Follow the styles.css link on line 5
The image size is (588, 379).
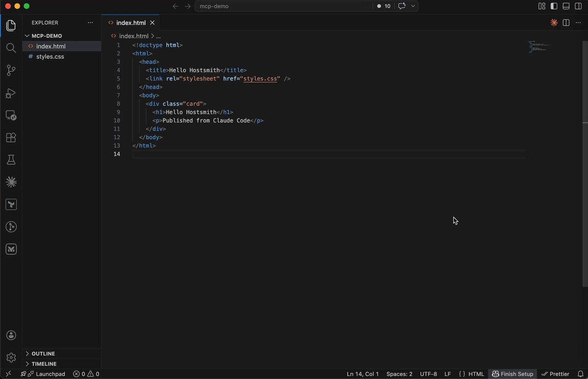point(261,78)
